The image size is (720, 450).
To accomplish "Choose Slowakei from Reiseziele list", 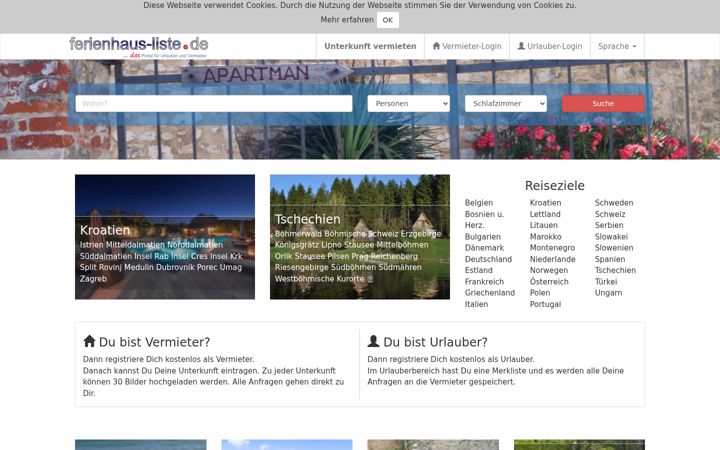I will [611, 237].
